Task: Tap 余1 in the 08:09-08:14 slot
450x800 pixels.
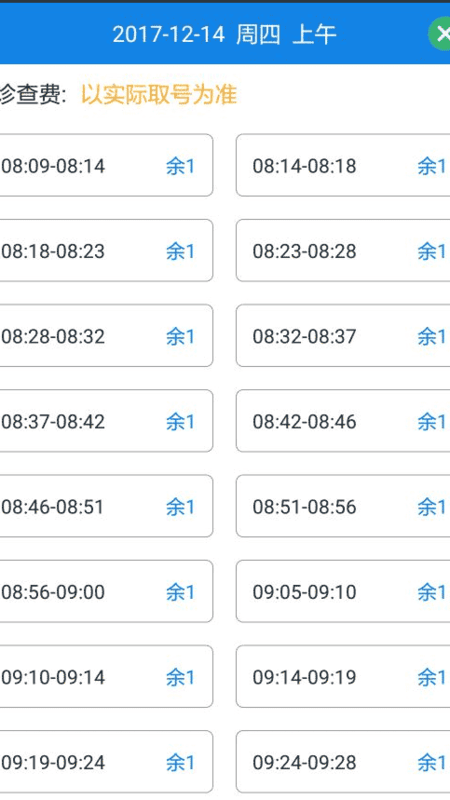Action: click(180, 166)
